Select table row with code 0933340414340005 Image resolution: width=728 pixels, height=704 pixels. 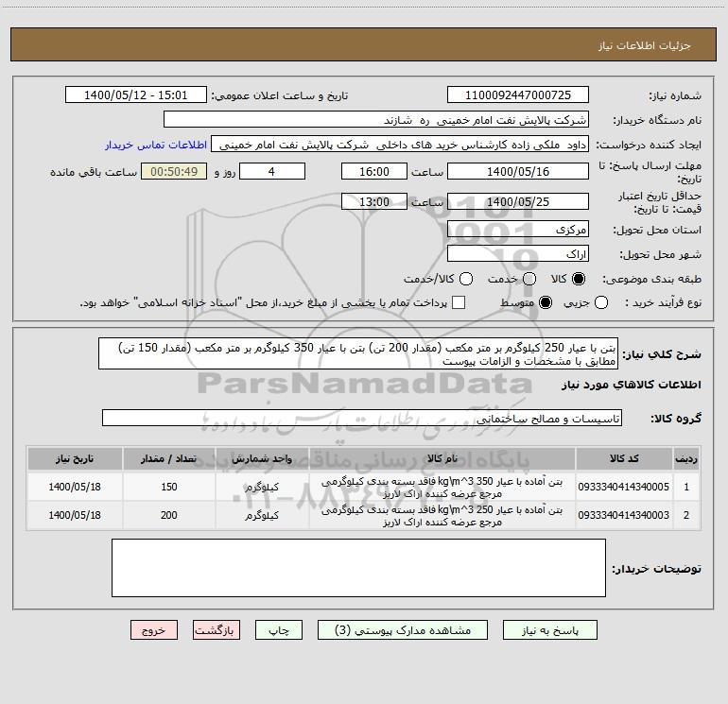[x=364, y=487]
